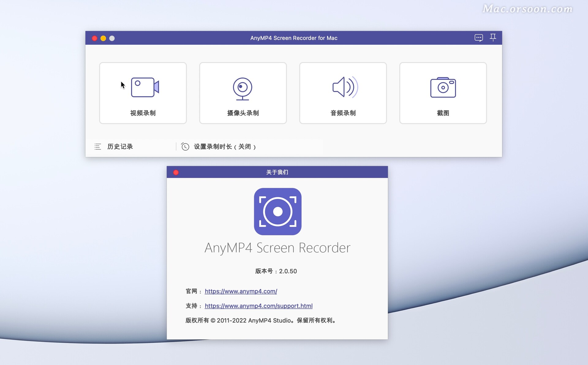Start a screenshot using the 截图 camera icon
This screenshot has width=588, height=365.
click(443, 88)
